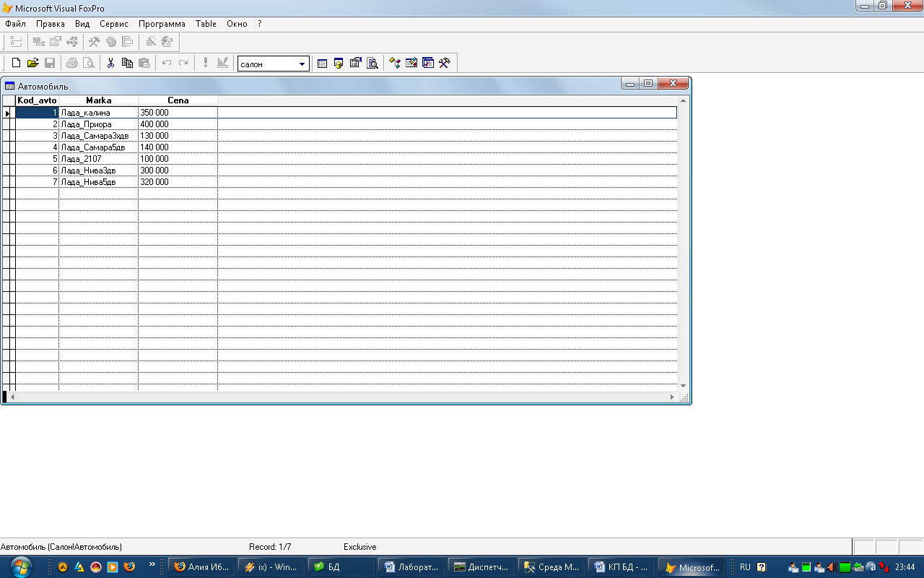Select the Лада_Самара3хдв cell
Image resolution: width=924 pixels, height=578 pixels.
click(x=98, y=136)
